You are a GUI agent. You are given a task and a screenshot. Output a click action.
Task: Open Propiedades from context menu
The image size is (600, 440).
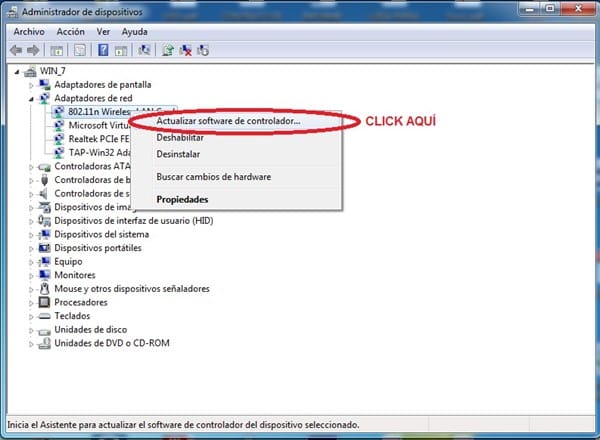236,199
